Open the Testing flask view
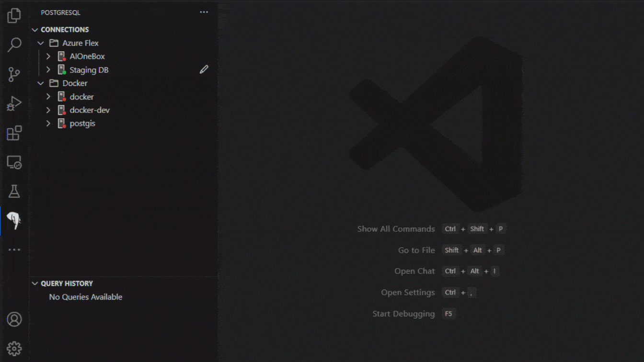Screen dimensions: 644x362 point(14,191)
